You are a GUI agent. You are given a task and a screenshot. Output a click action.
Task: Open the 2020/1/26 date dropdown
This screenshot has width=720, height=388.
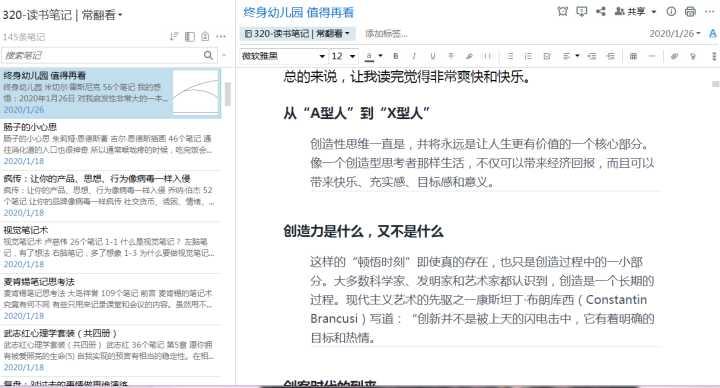point(675,34)
